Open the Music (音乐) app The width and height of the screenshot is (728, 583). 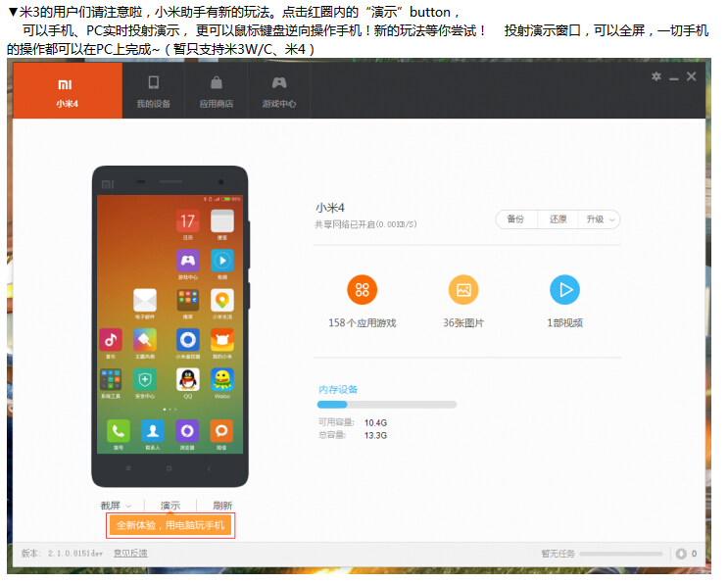[111, 340]
